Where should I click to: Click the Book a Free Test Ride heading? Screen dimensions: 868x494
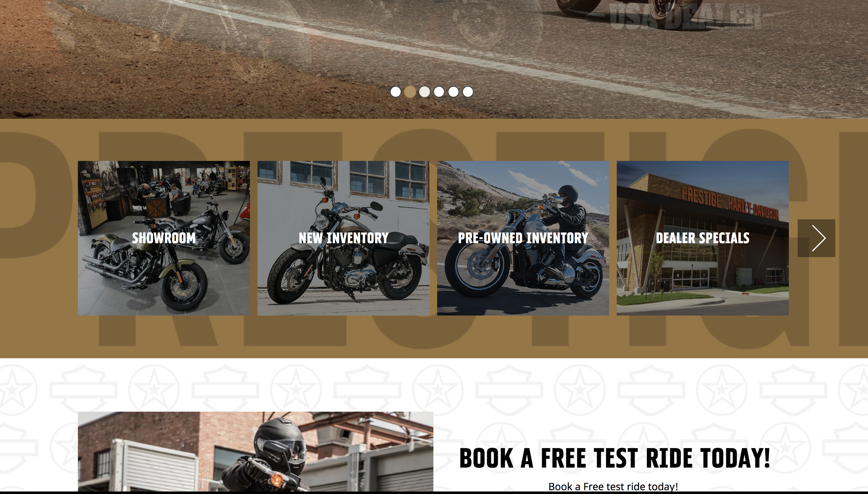(x=614, y=458)
